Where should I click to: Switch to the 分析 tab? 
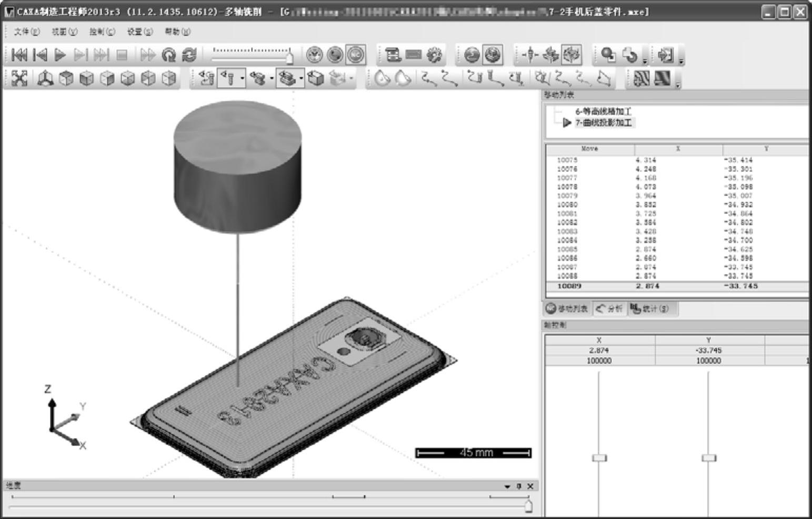coord(609,309)
